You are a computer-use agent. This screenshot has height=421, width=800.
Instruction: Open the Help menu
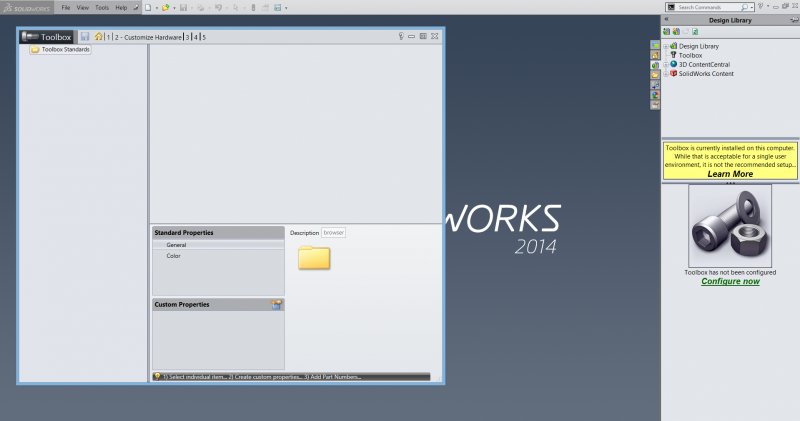[121, 8]
